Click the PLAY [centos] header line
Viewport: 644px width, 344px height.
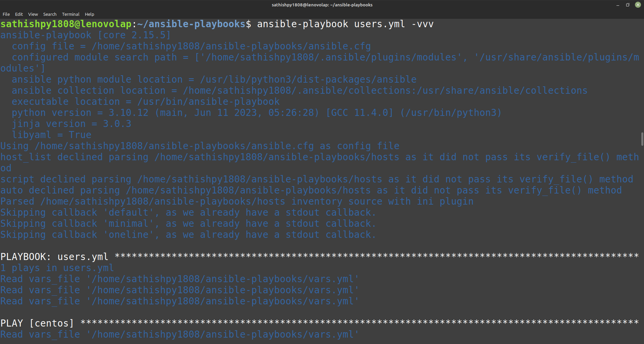pos(37,324)
